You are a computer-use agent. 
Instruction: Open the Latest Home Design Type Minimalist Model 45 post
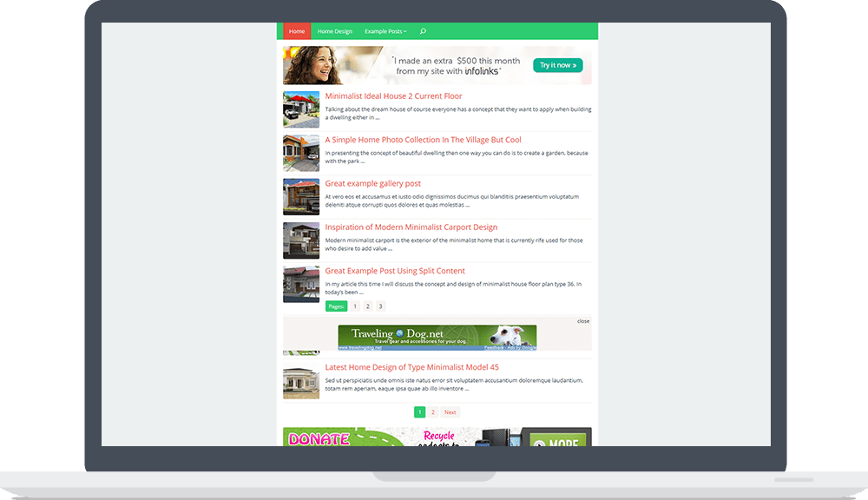[412, 366]
